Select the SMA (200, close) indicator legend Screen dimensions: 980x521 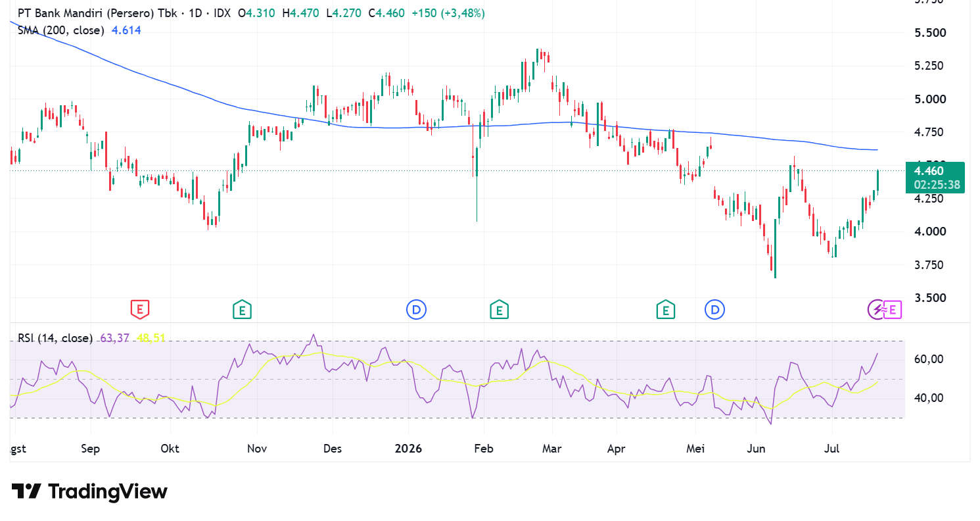click(60, 30)
